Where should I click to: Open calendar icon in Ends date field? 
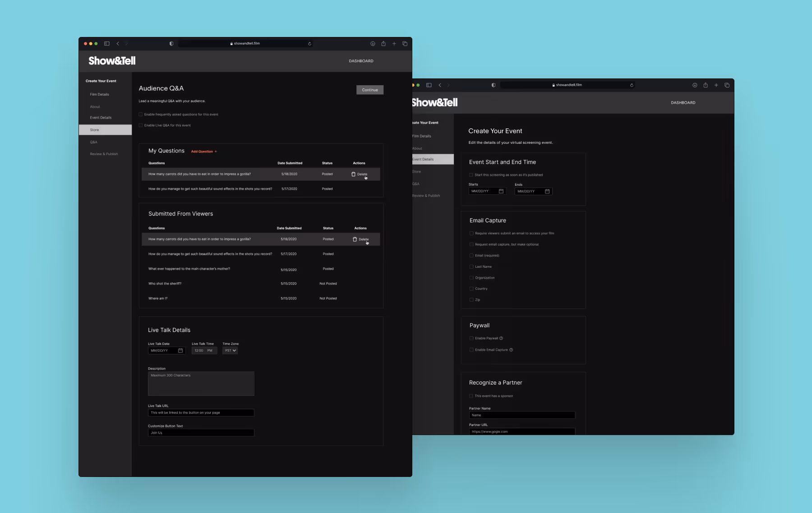547,191
